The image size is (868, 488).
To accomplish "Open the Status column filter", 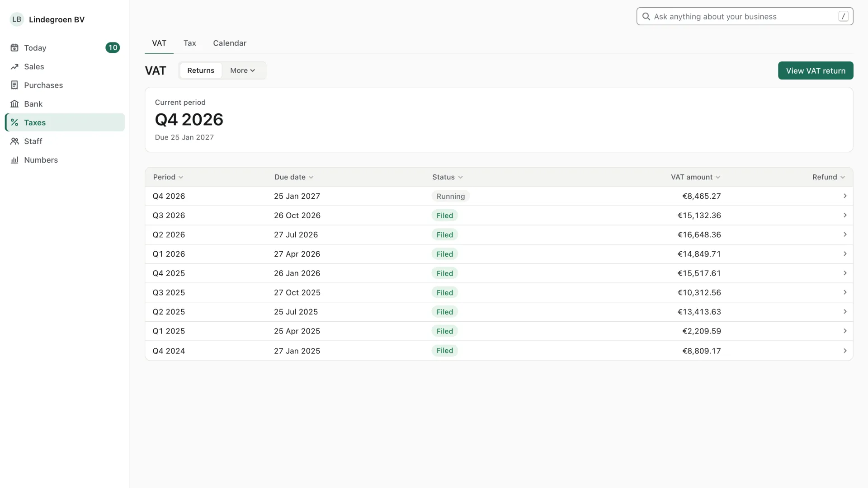I will click(448, 177).
